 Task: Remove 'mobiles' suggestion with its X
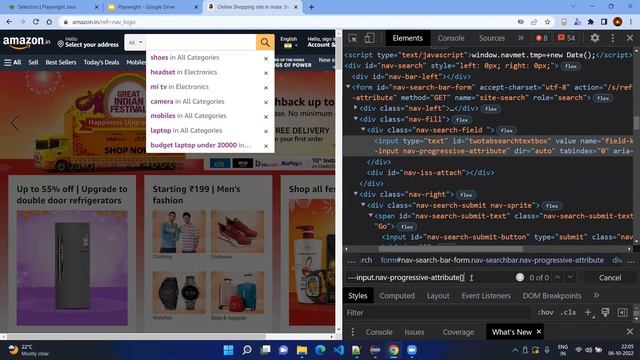coord(266,117)
